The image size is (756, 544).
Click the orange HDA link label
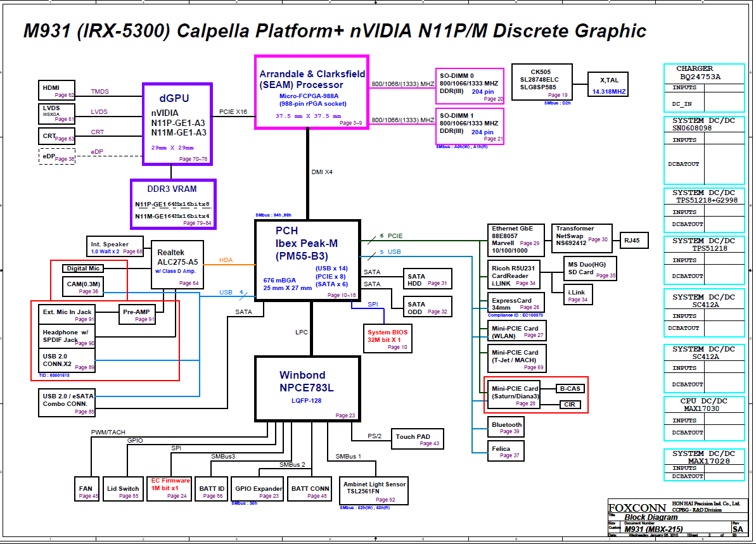tap(226, 260)
